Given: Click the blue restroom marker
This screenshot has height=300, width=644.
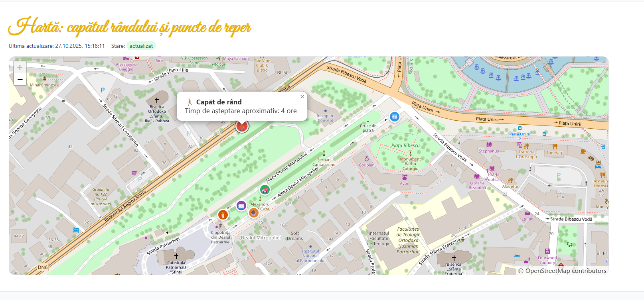Looking at the screenshot, I should [x=394, y=117].
